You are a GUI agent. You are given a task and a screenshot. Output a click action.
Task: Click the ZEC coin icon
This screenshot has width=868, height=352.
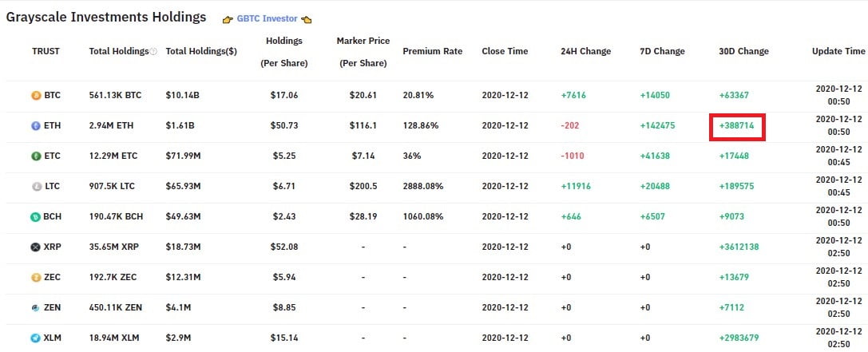pyautogui.click(x=36, y=278)
